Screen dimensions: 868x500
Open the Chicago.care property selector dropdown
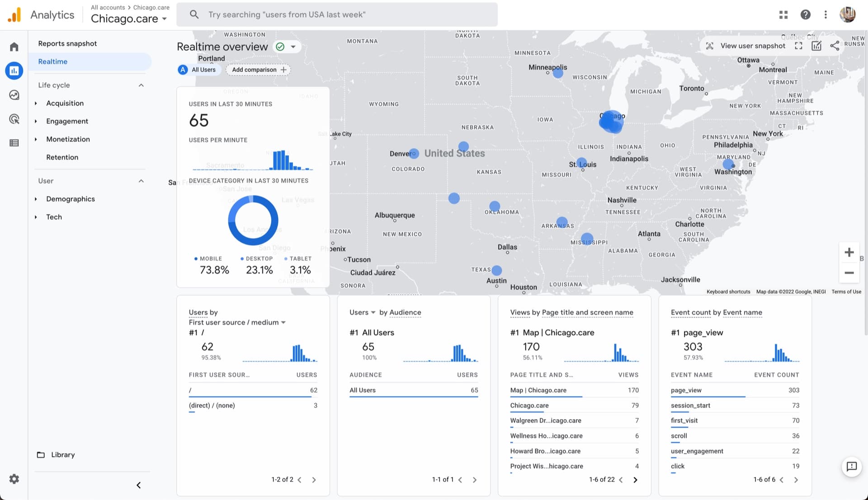[x=128, y=19]
